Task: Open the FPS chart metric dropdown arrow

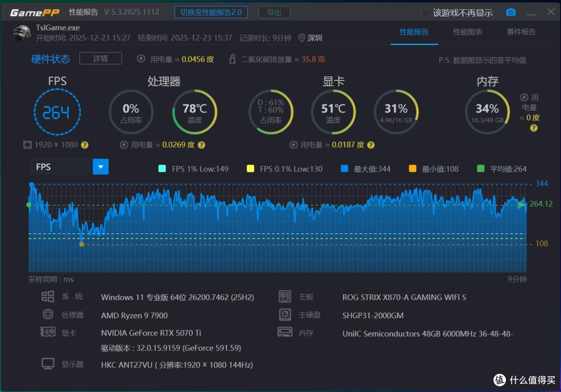Action: click(x=101, y=167)
